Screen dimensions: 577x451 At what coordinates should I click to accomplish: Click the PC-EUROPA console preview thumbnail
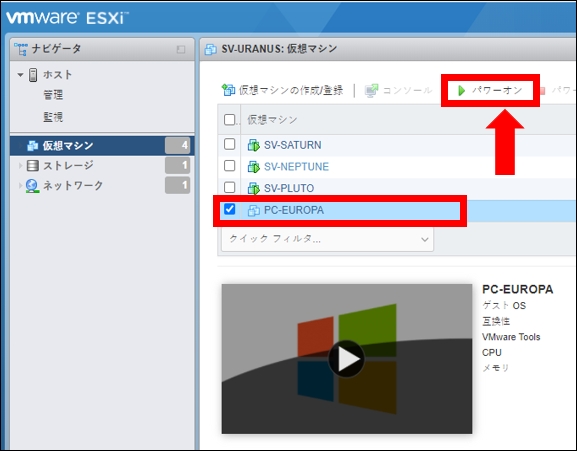point(347,359)
